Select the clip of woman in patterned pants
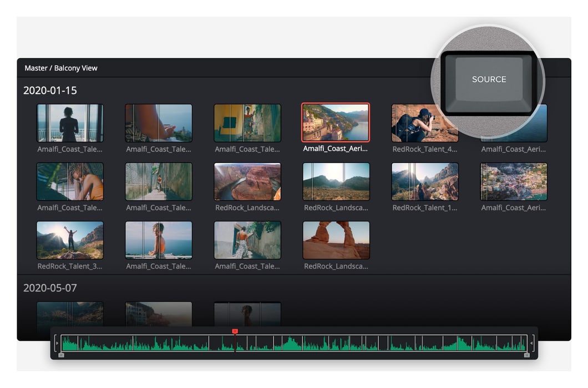 pos(247,240)
